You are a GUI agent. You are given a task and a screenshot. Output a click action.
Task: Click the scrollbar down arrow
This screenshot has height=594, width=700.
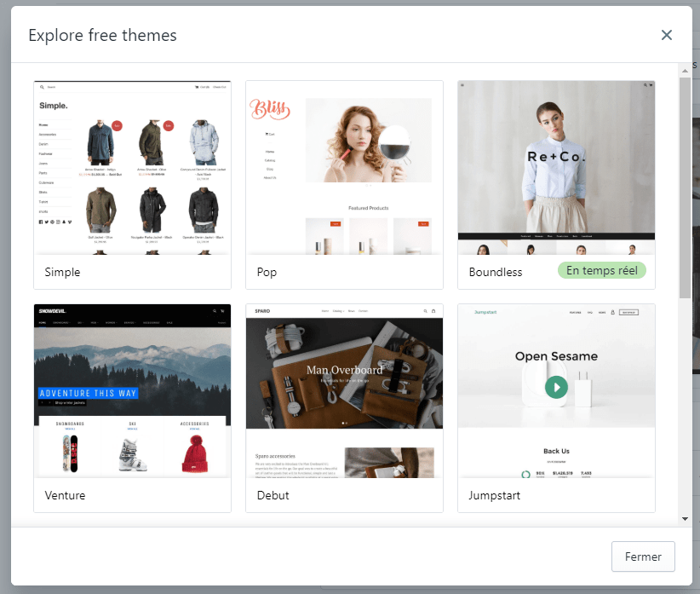686,518
